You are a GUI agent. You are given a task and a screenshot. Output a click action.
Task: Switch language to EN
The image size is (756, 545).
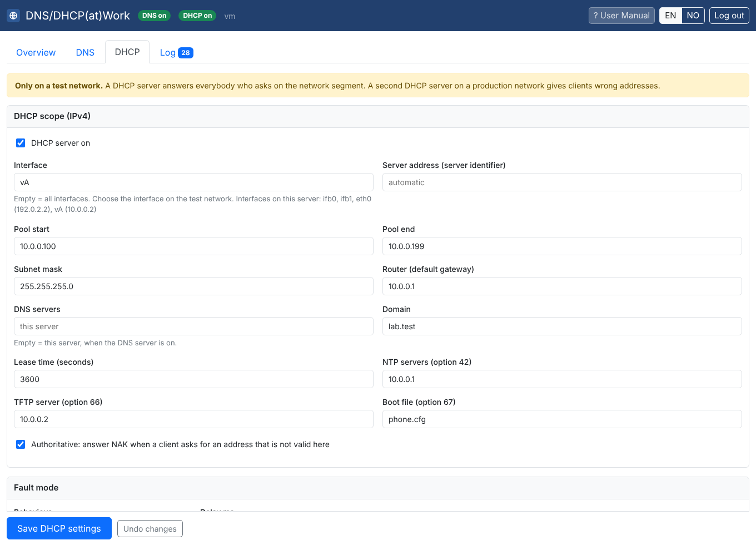(x=670, y=16)
